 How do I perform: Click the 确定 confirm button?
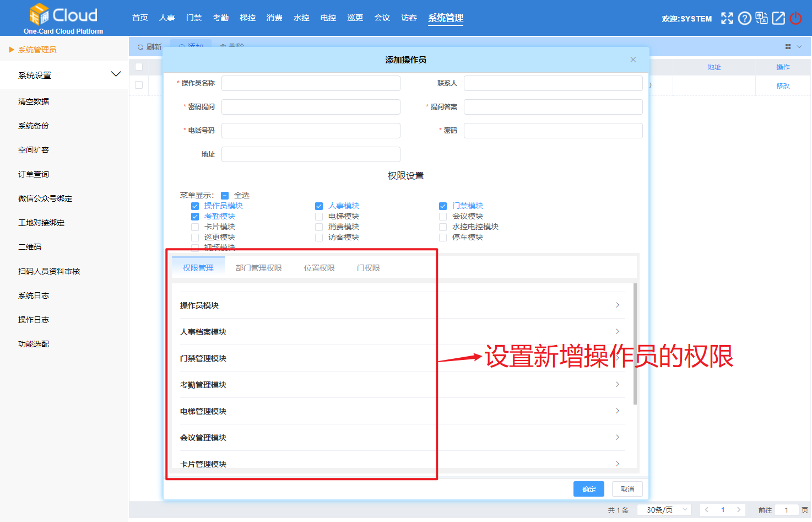coord(588,489)
